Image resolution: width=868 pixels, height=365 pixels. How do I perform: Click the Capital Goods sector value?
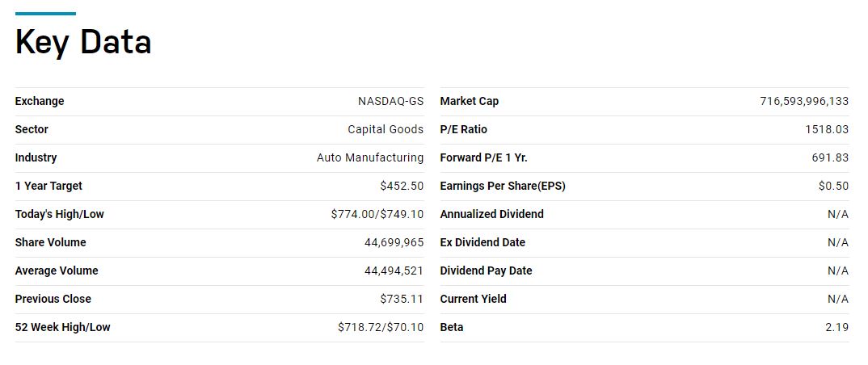pyautogui.click(x=386, y=130)
